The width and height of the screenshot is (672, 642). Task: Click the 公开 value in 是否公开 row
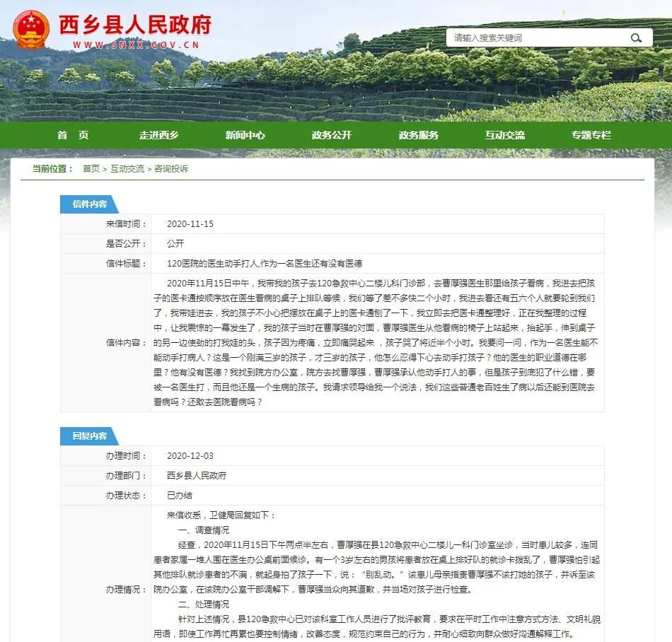pyautogui.click(x=175, y=244)
